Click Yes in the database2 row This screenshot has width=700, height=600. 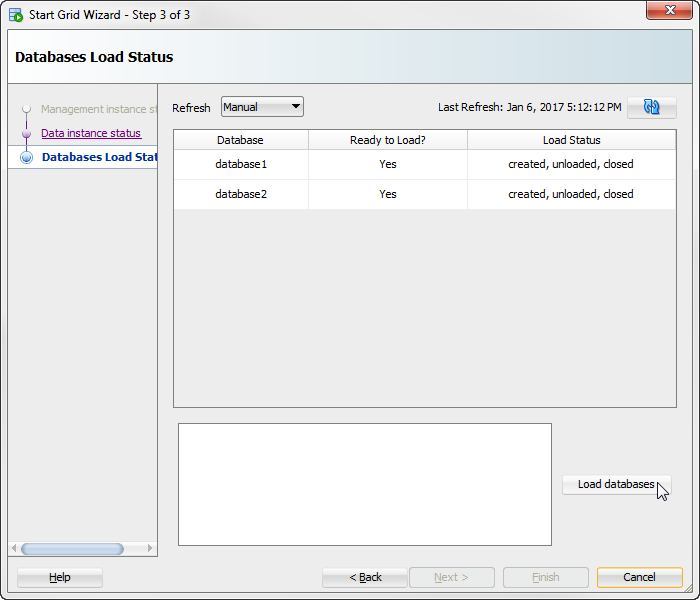[388, 194]
